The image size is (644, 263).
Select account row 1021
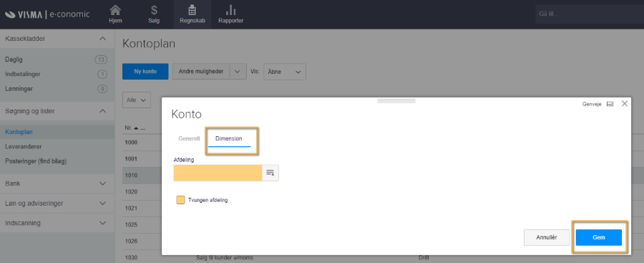coord(131,209)
